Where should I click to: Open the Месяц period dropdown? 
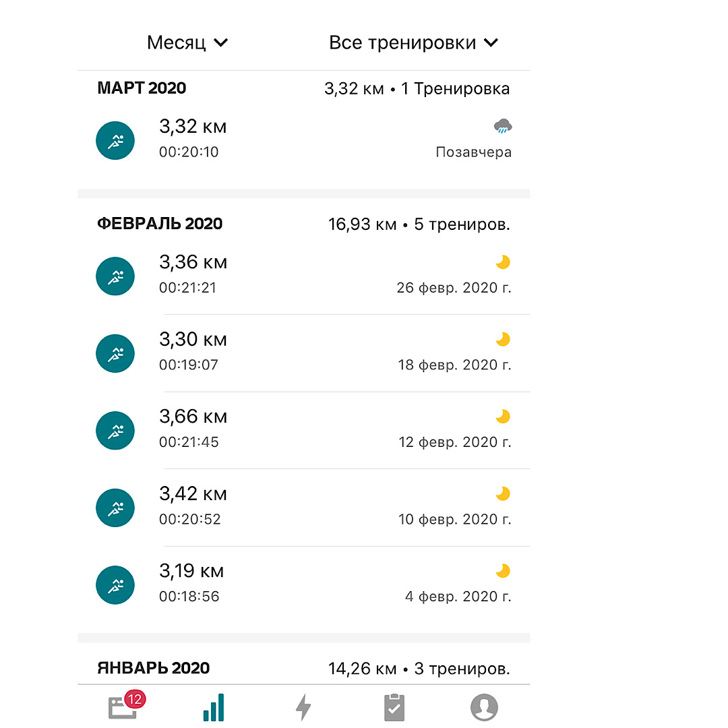point(187,43)
